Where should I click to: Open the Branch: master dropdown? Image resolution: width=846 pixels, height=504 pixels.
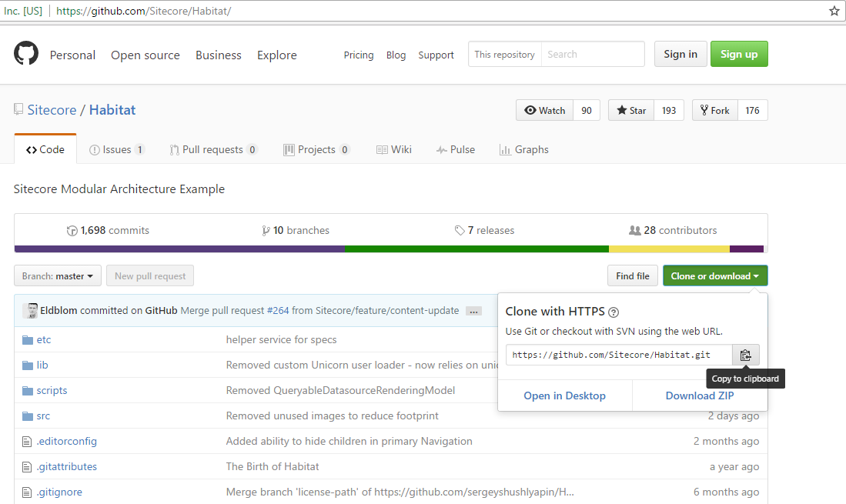[x=57, y=275]
